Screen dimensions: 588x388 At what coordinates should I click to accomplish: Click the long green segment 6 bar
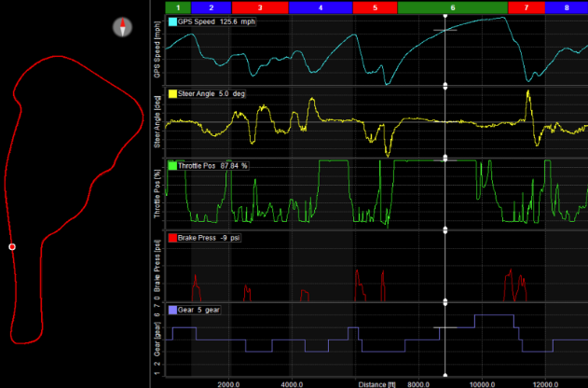(453, 7)
